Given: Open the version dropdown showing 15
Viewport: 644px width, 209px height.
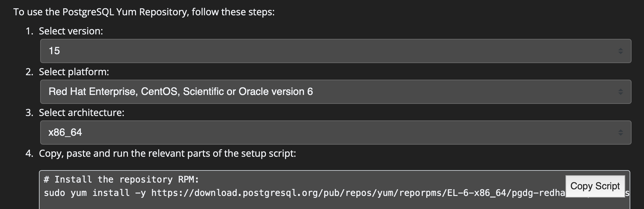Looking at the screenshot, I should click(x=335, y=51).
